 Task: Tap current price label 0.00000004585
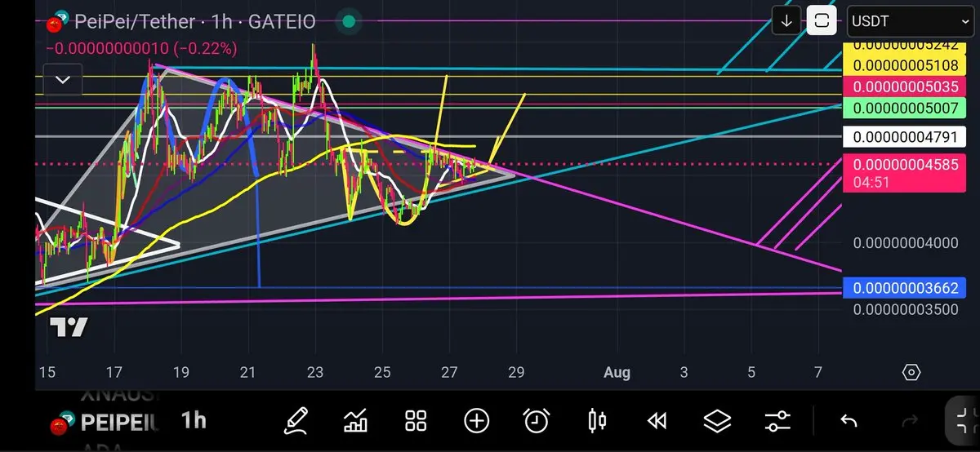tap(906, 172)
